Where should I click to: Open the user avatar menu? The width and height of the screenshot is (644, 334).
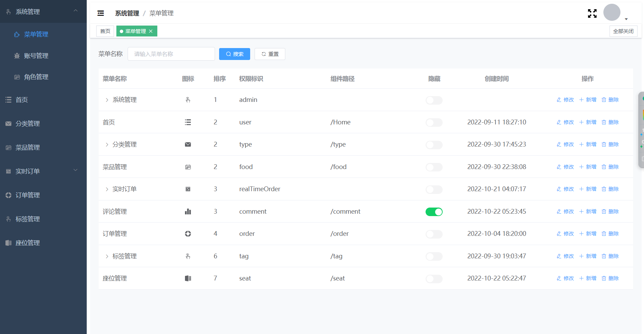[612, 13]
